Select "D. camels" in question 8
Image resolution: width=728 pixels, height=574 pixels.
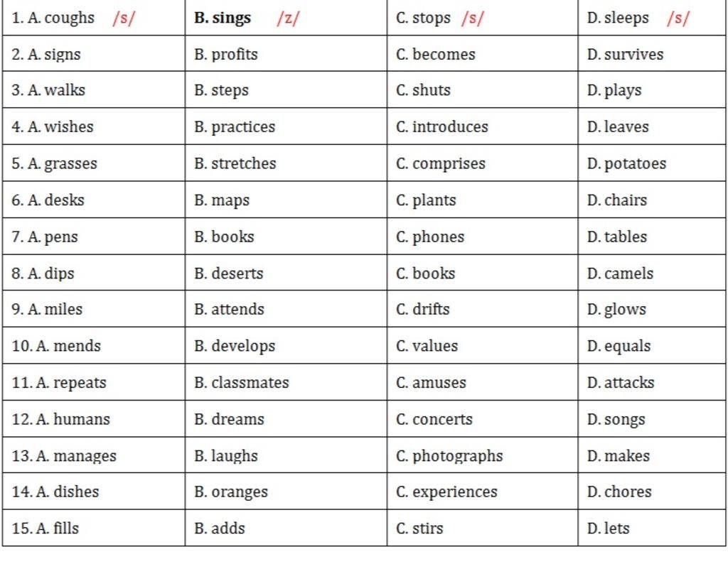click(620, 274)
